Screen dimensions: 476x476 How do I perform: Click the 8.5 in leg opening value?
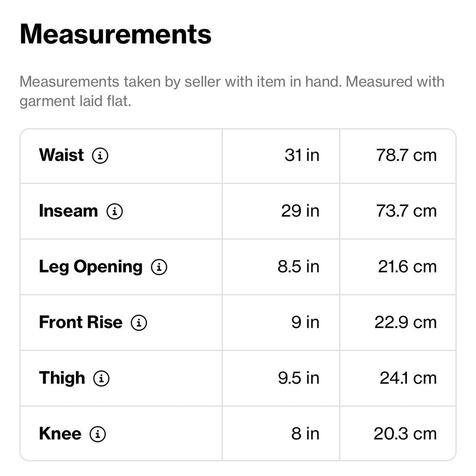click(298, 266)
